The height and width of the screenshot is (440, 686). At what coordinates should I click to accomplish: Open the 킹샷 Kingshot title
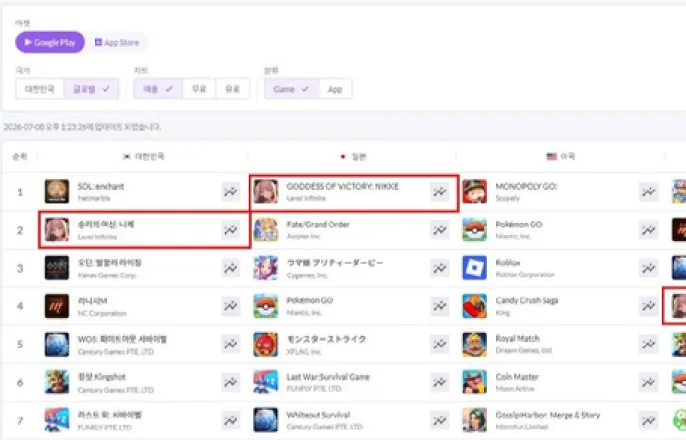(102, 377)
